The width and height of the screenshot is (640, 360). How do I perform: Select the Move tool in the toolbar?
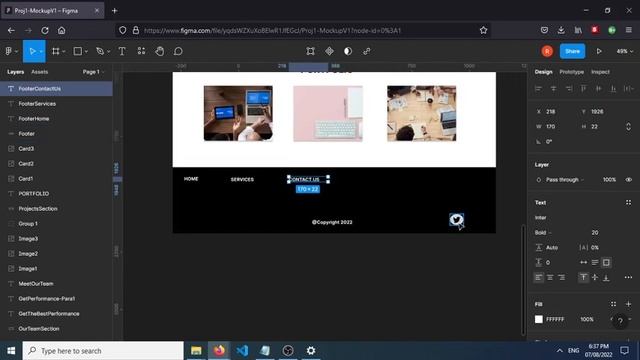(32, 51)
